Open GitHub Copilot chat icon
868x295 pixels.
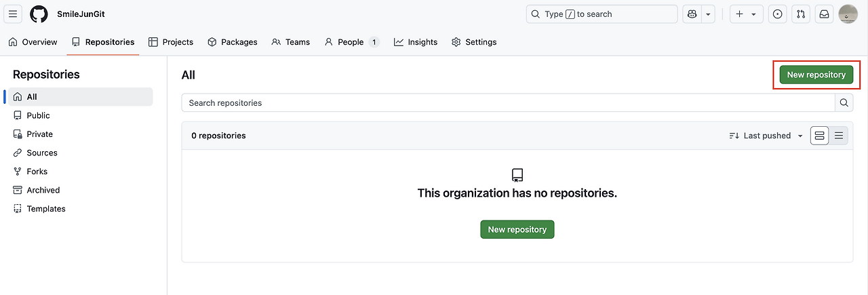coord(692,14)
